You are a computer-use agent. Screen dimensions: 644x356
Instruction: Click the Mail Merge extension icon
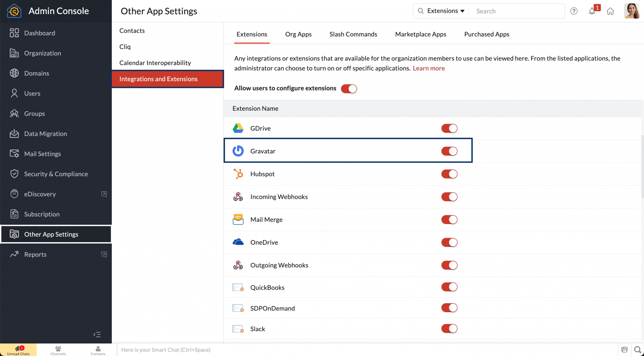238,219
